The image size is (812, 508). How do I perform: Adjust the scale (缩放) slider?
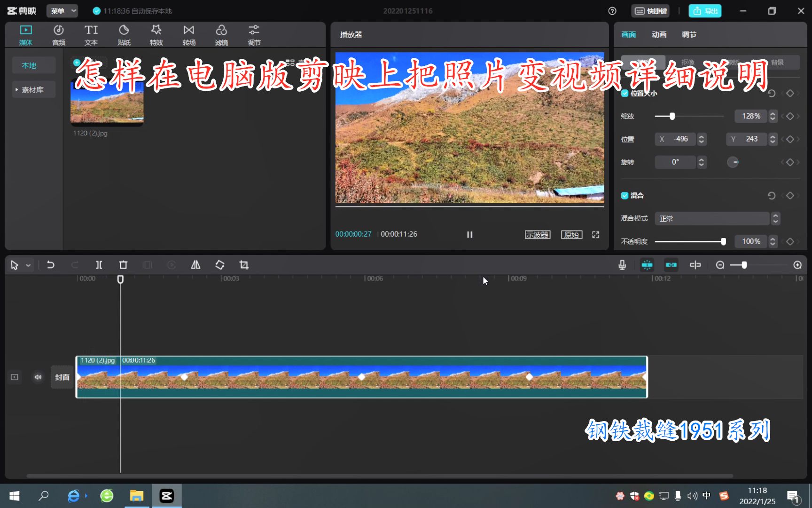coord(689,116)
